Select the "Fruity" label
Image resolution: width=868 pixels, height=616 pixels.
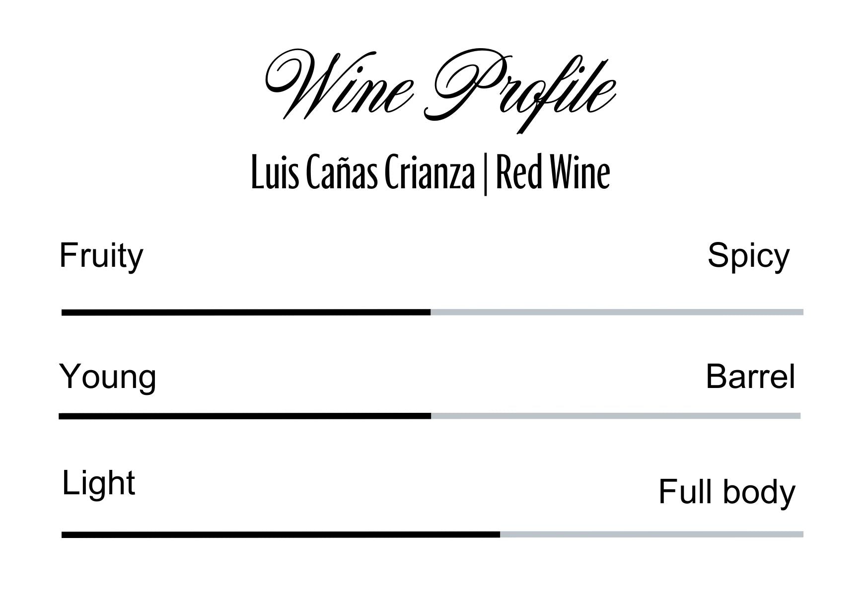[x=101, y=256]
